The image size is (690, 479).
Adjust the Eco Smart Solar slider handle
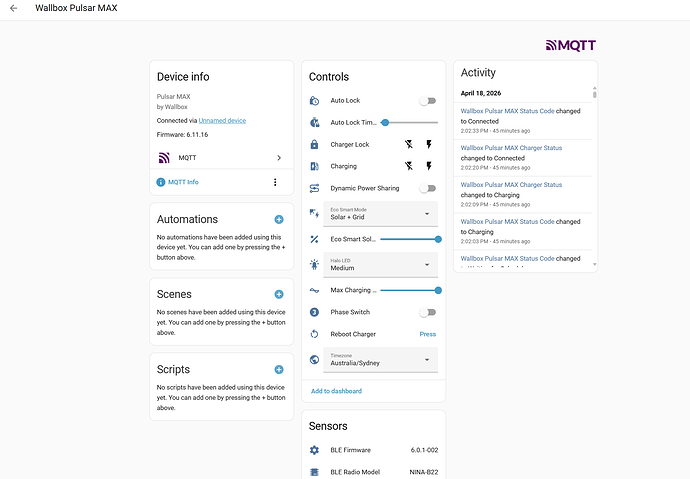438,239
